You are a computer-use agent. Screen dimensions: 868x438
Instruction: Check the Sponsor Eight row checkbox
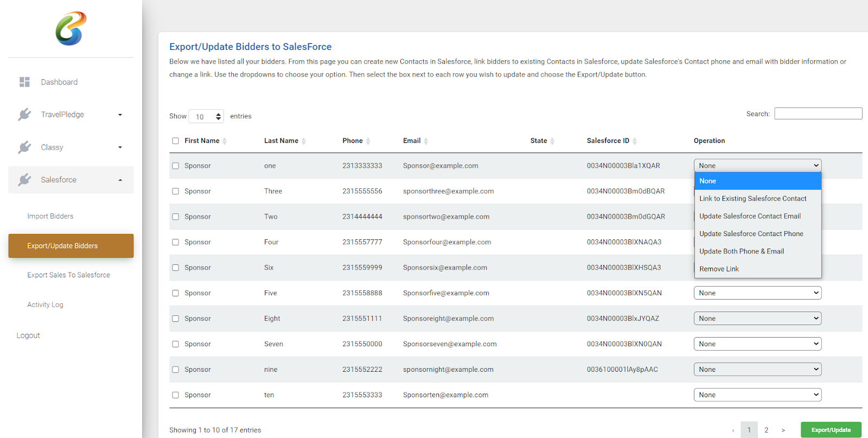pos(175,319)
